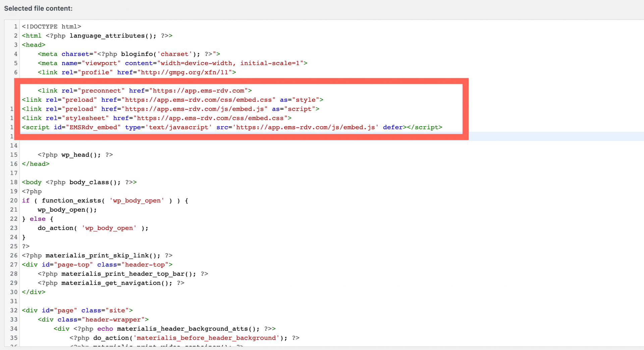
Task: Click the materialis_print_skip_link line
Action: tap(97, 255)
